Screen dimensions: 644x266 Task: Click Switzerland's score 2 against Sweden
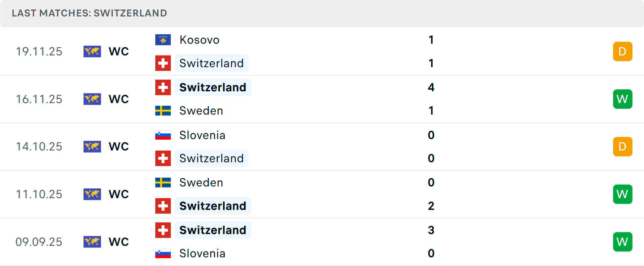[x=431, y=206]
